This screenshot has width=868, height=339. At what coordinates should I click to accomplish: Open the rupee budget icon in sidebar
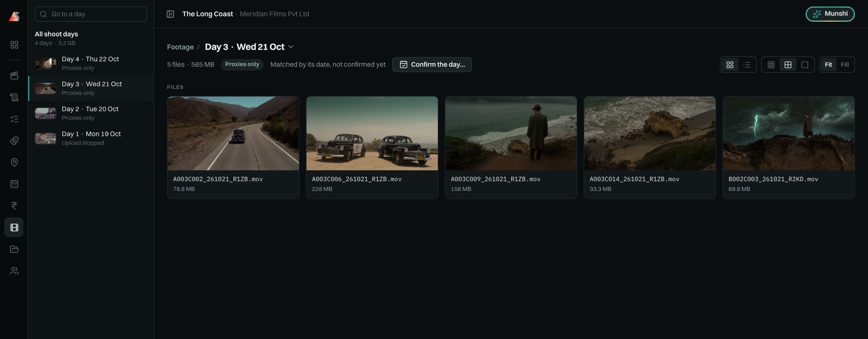[14, 206]
